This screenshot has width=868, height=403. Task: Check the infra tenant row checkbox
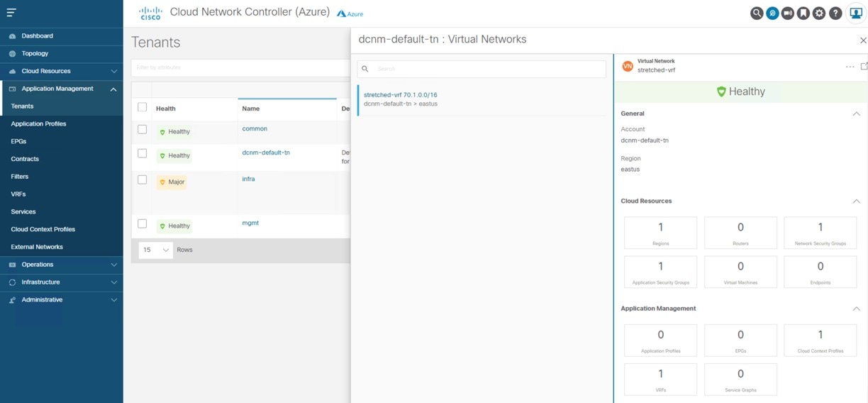(142, 180)
